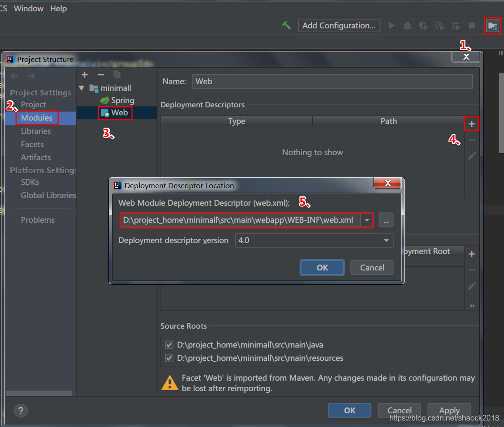Click the Debug bug icon in the toolbar

(x=407, y=26)
